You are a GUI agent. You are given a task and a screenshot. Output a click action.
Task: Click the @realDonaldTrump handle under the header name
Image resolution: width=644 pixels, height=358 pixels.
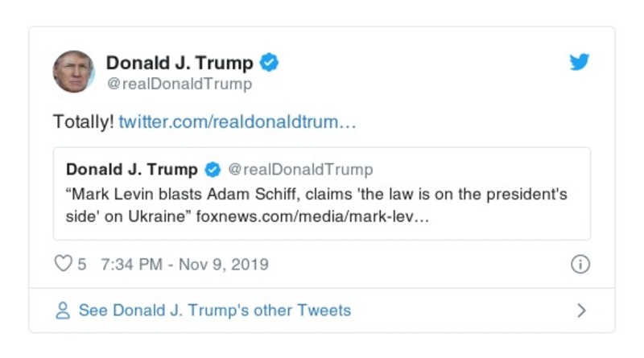click(179, 84)
